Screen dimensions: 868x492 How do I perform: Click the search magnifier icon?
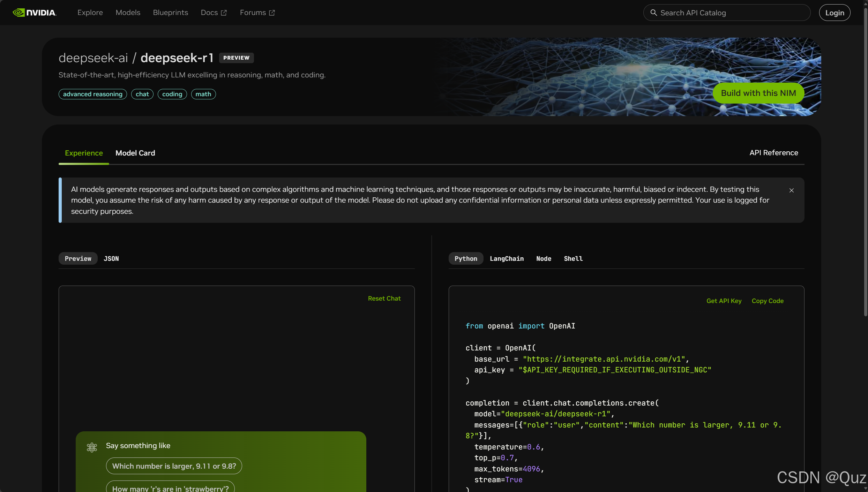point(653,13)
